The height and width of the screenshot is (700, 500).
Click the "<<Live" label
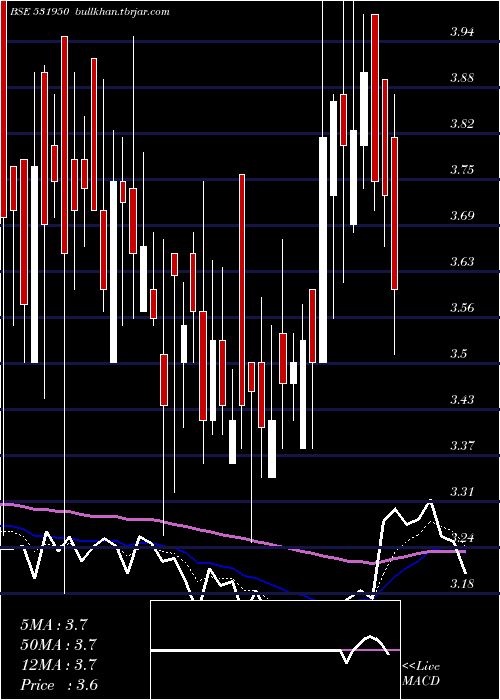[x=421, y=667]
